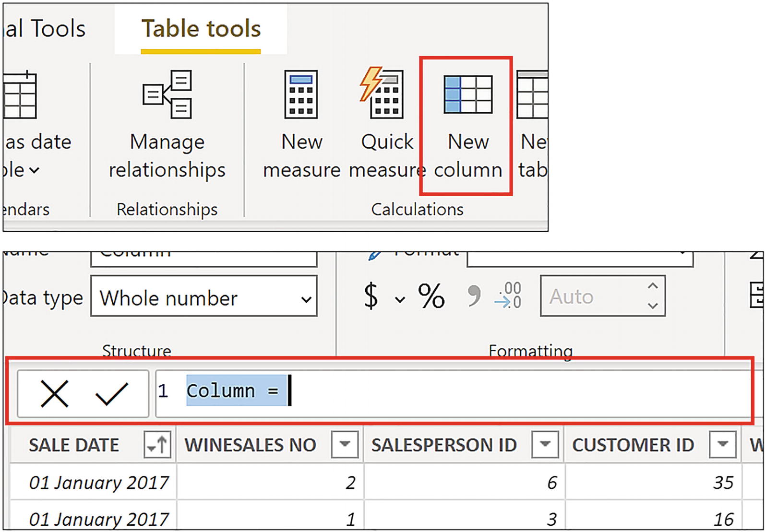Open the SALESPERSON ID column filter
The width and height of the screenshot is (765, 532).
click(x=545, y=445)
